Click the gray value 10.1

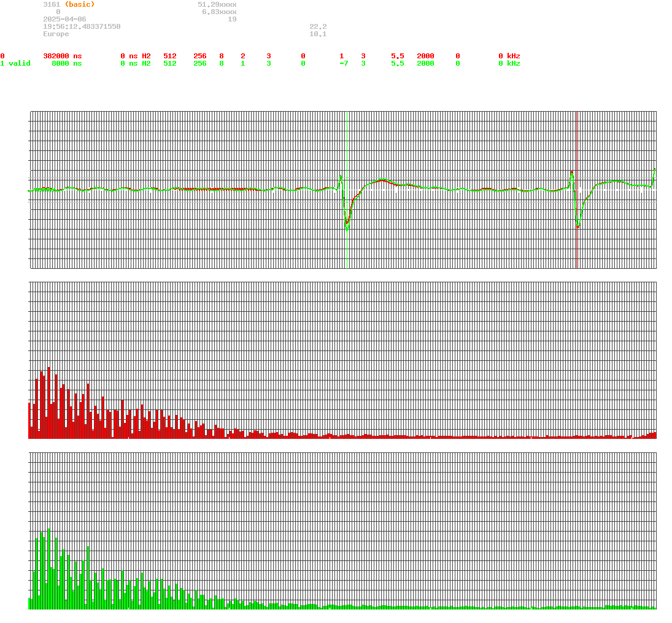[318, 34]
